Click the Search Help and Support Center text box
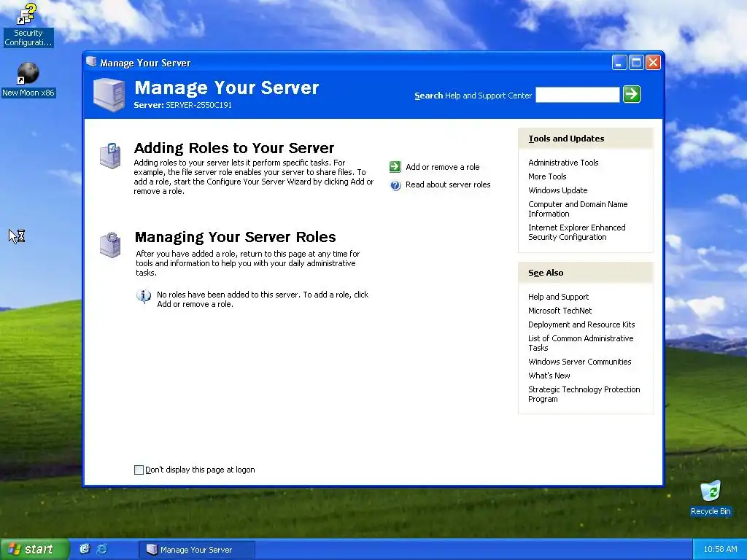 point(578,94)
